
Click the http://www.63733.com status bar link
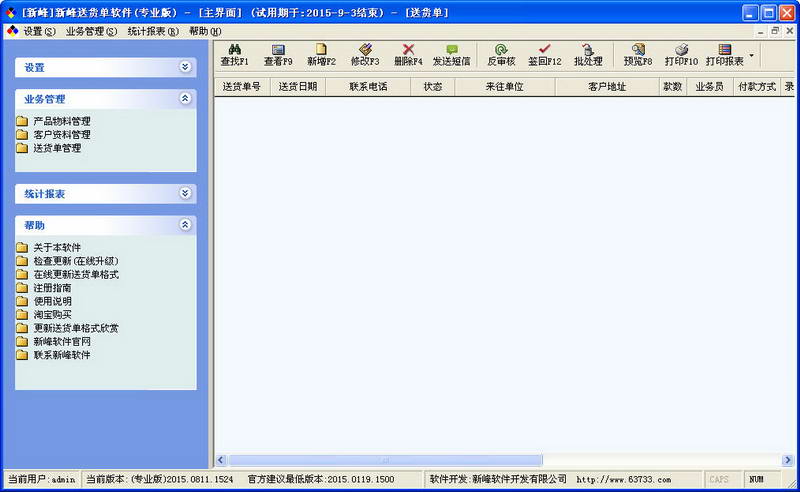point(624,480)
